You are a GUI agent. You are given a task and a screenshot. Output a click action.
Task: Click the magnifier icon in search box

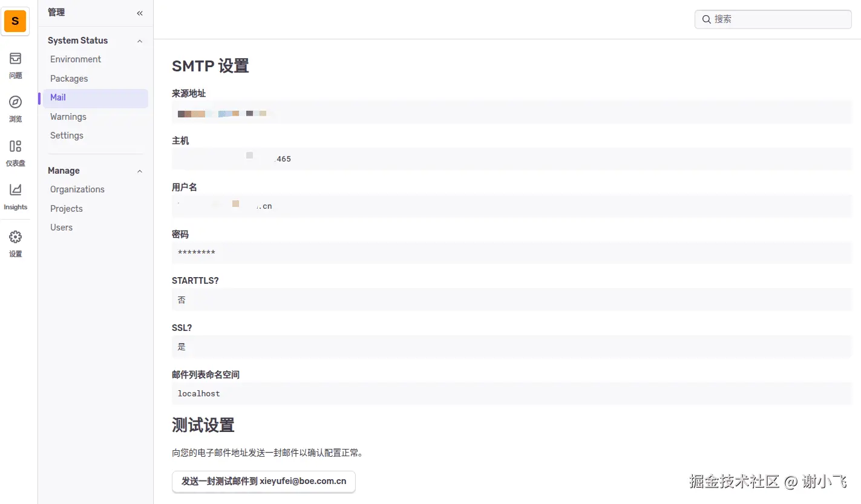706,19
